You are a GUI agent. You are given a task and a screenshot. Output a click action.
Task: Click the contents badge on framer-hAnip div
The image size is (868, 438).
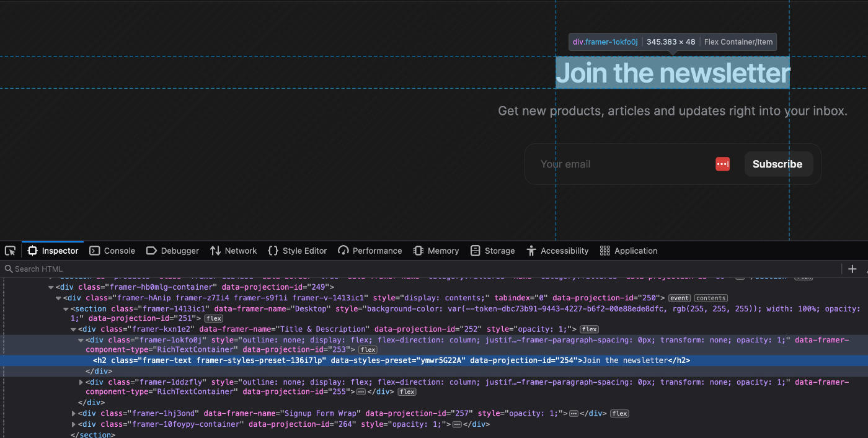[711, 298]
